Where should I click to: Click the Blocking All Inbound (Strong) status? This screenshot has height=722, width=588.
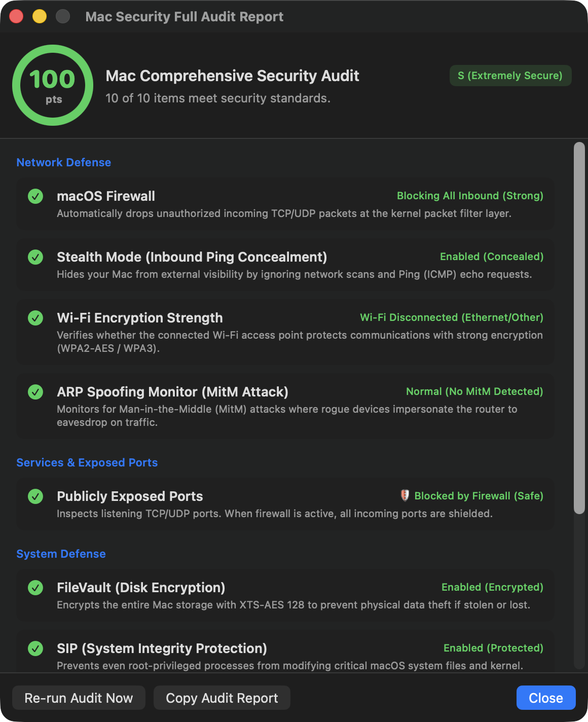tap(470, 196)
